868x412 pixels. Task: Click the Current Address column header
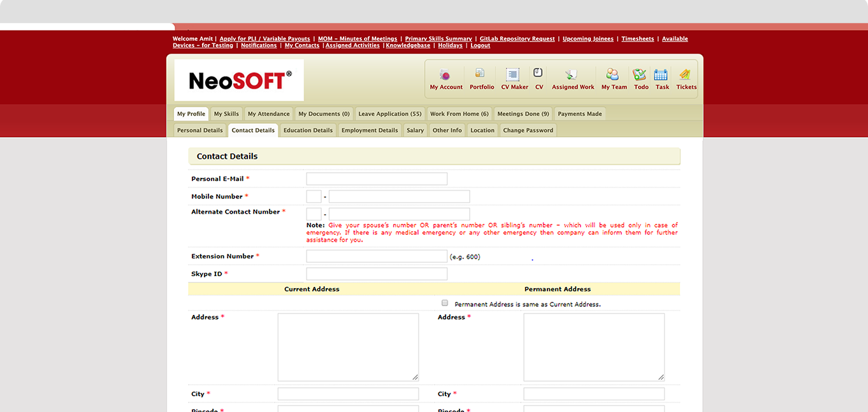pos(312,289)
